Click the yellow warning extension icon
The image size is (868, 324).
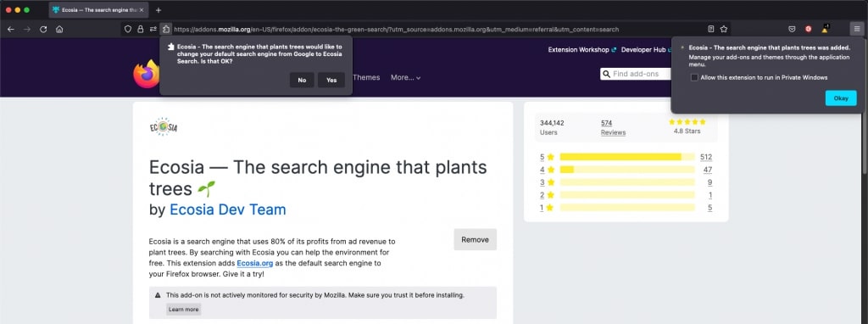(x=825, y=29)
